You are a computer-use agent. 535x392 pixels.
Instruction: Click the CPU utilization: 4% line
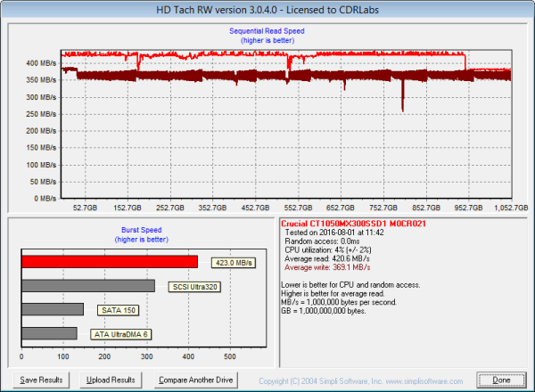327,249
